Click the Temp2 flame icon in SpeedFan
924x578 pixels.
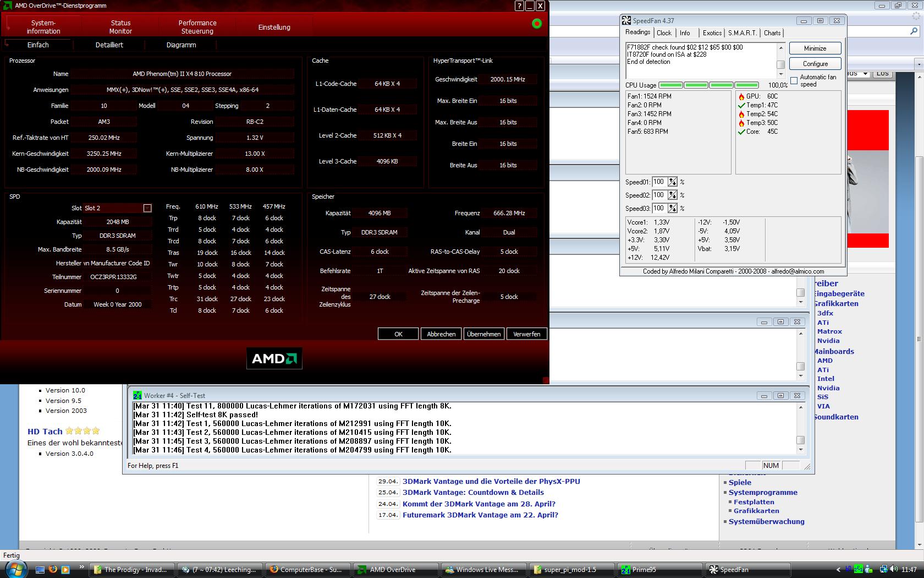(741, 114)
